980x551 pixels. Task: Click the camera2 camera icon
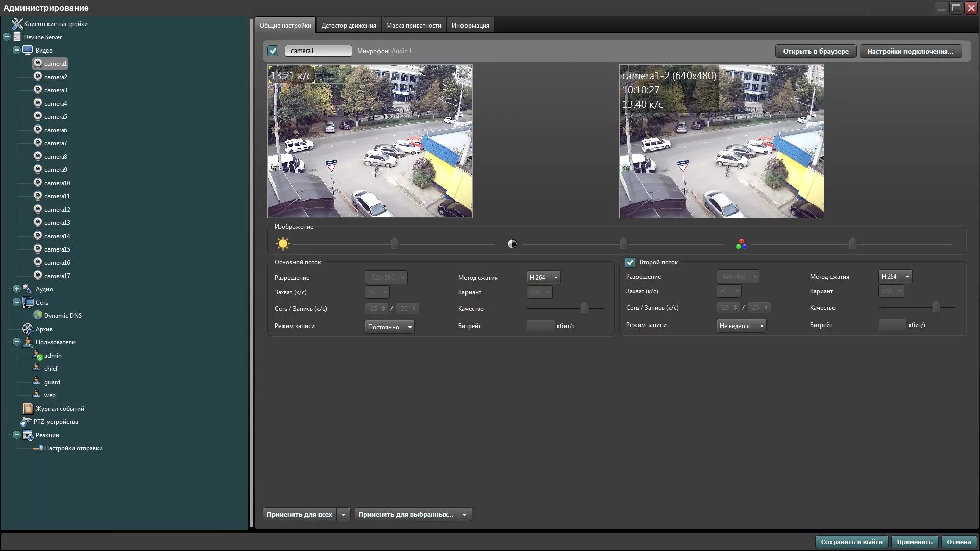point(38,77)
